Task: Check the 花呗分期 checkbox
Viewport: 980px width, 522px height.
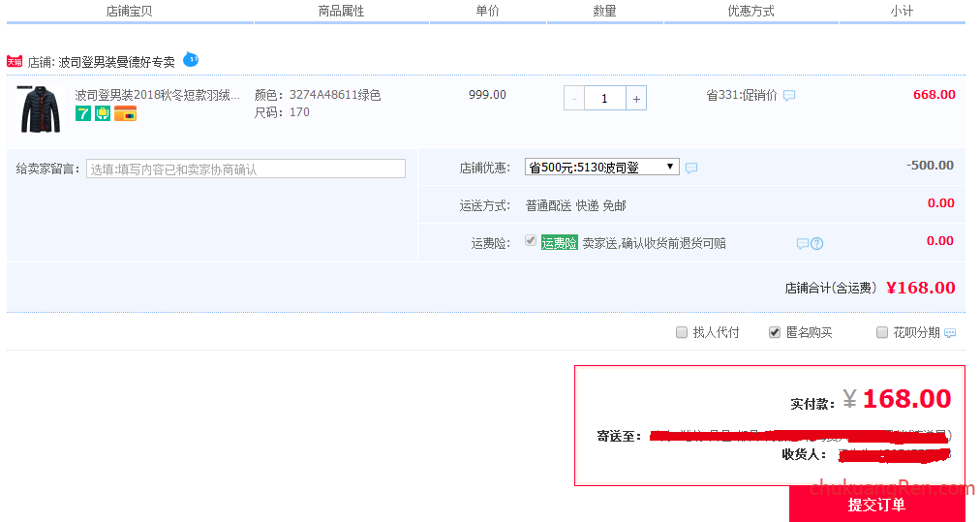Action: coord(882,332)
